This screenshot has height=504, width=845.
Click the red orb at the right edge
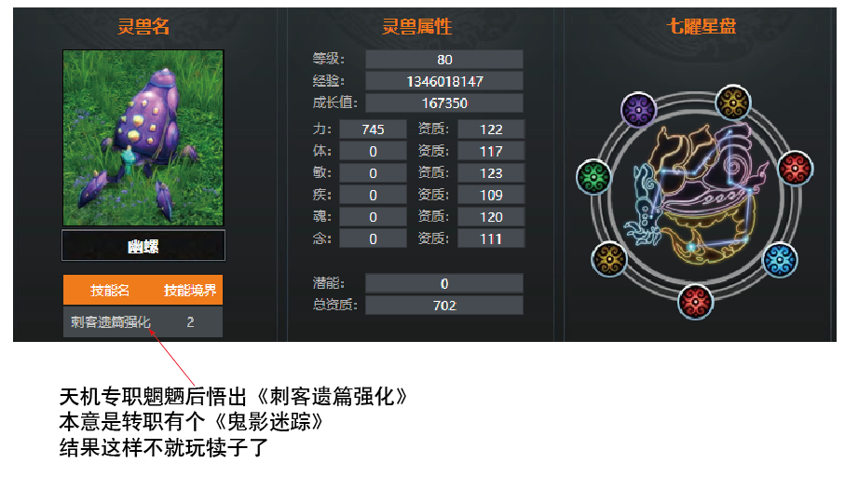pos(796,169)
